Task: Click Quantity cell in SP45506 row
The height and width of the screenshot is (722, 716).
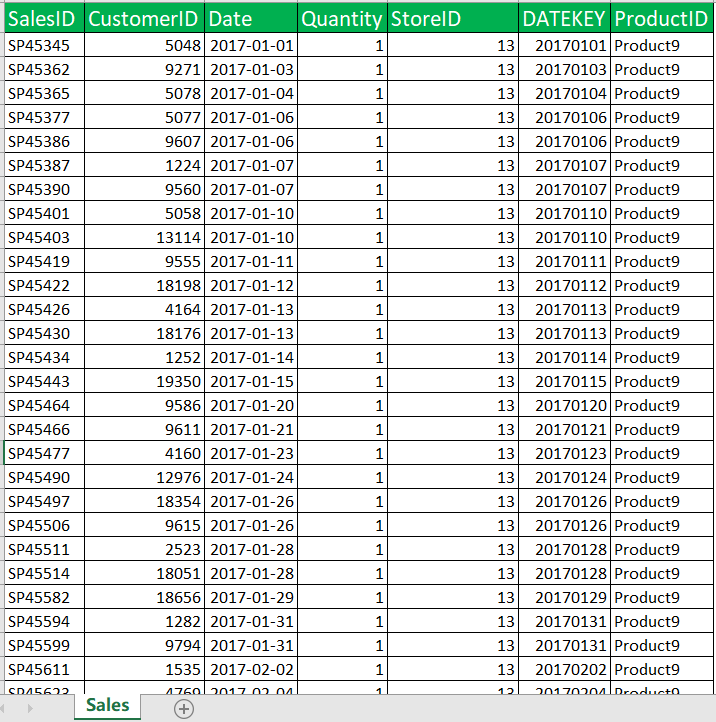Action: (x=342, y=525)
